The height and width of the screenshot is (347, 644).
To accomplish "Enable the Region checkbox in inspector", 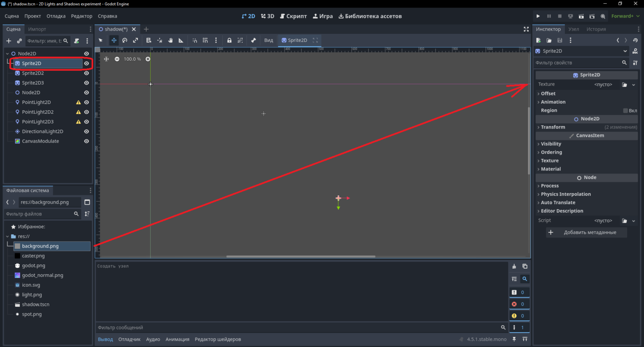I will (626, 111).
